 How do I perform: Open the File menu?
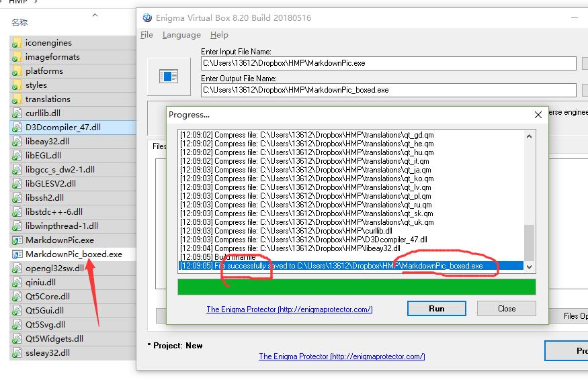(x=146, y=35)
